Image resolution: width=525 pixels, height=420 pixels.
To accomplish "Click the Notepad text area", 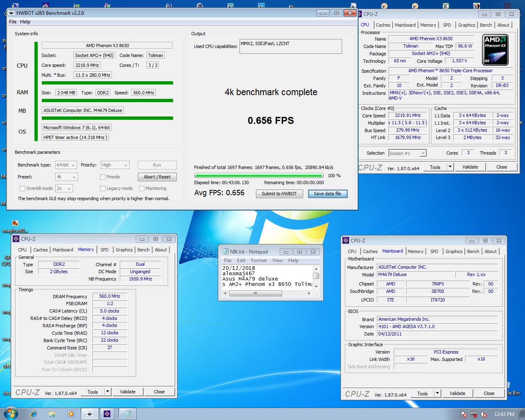I will [267, 277].
